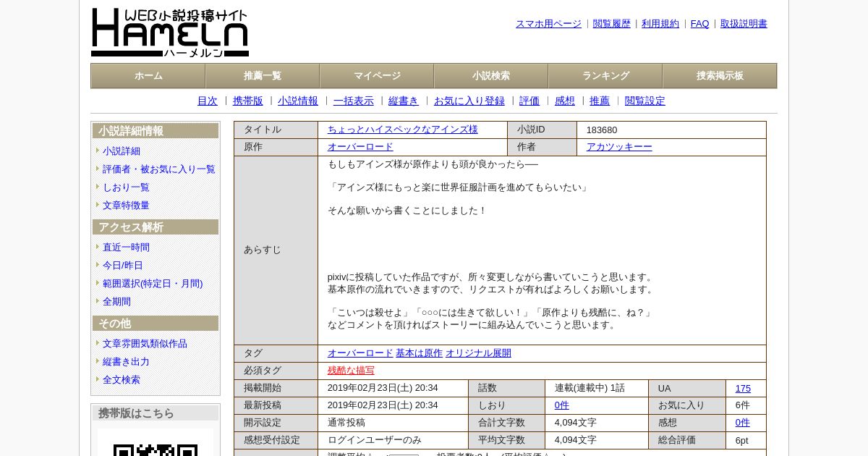Screen dimensions: 868x456
Task: Open the 小説検索 nav tab
Action: tap(491, 76)
